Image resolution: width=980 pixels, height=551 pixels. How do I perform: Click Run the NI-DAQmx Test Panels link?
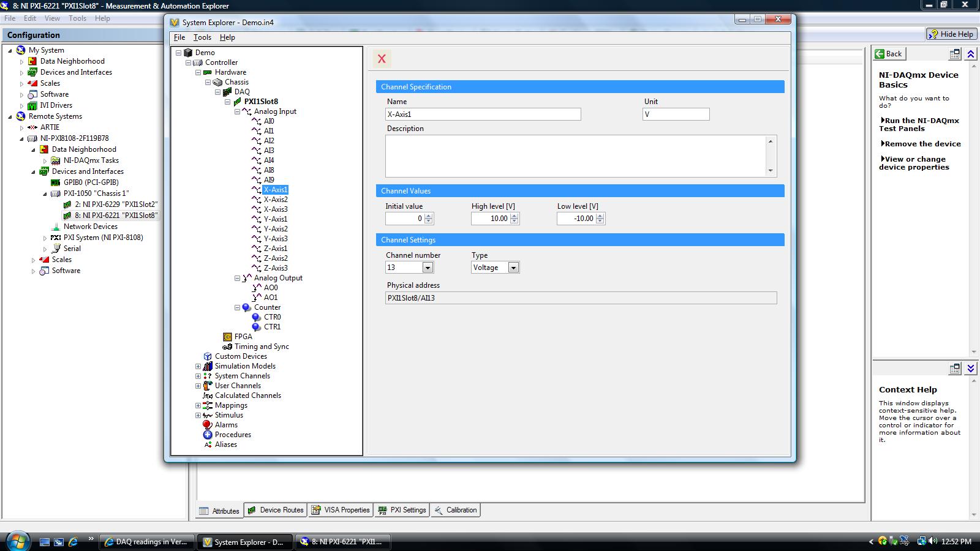(x=919, y=124)
